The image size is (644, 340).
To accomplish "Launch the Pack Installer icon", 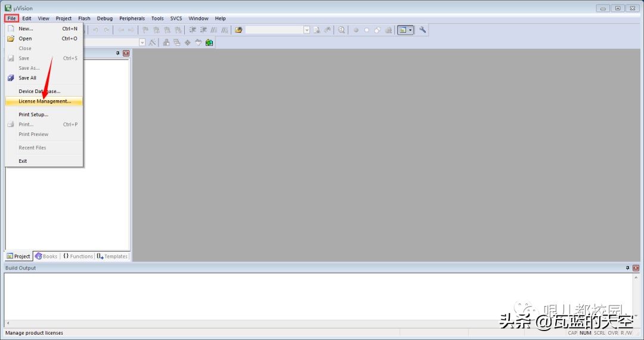I will (209, 42).
